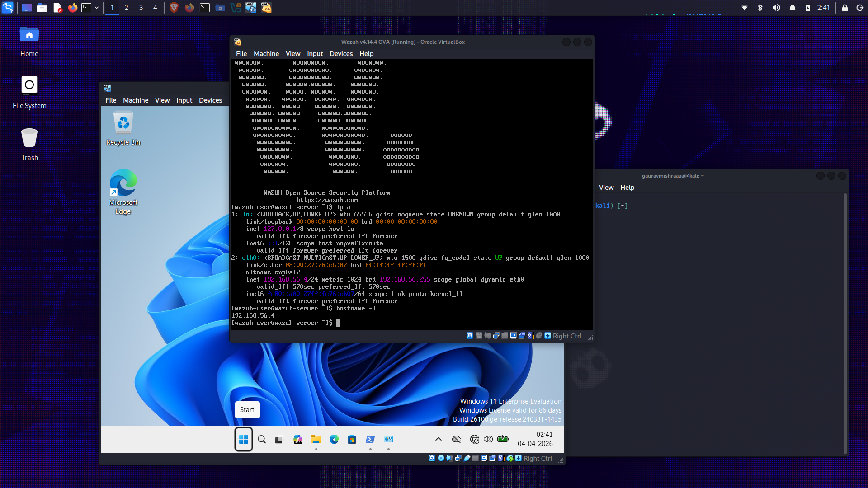Click the Kali dragon applications menu
Image resolution: width=868 pixels, height=488 pixels.
pos(8,8)
